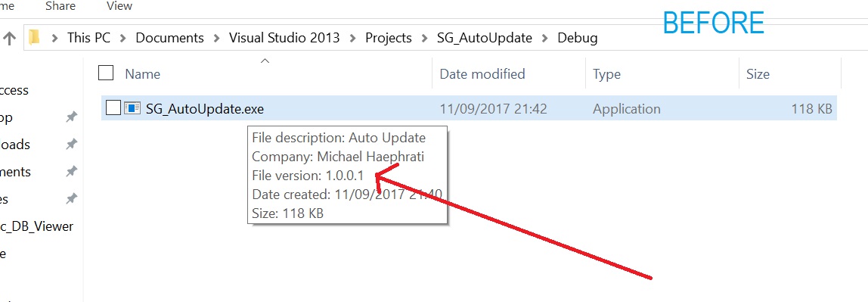The image size is (868, 302).
Task: Expand the chevron after Visual Studio 2013
Action: [x=352, y=39]
